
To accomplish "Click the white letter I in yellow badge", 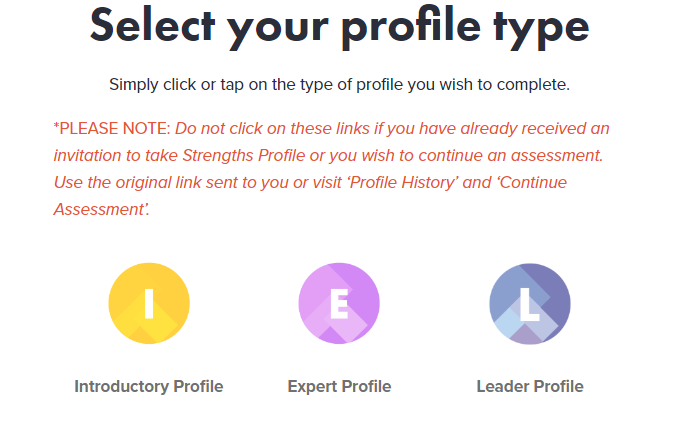I will [x=149, y=303].
